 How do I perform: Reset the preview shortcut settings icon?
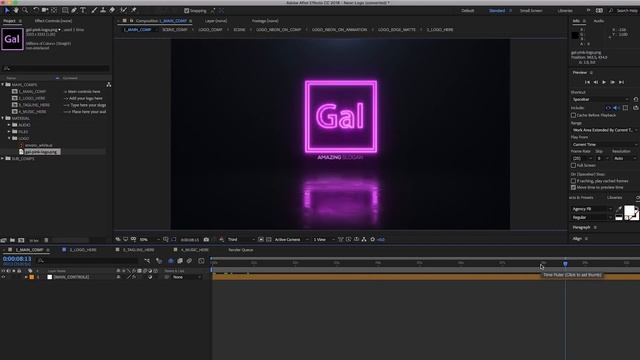pyautogui.click(x=636, y=100)
